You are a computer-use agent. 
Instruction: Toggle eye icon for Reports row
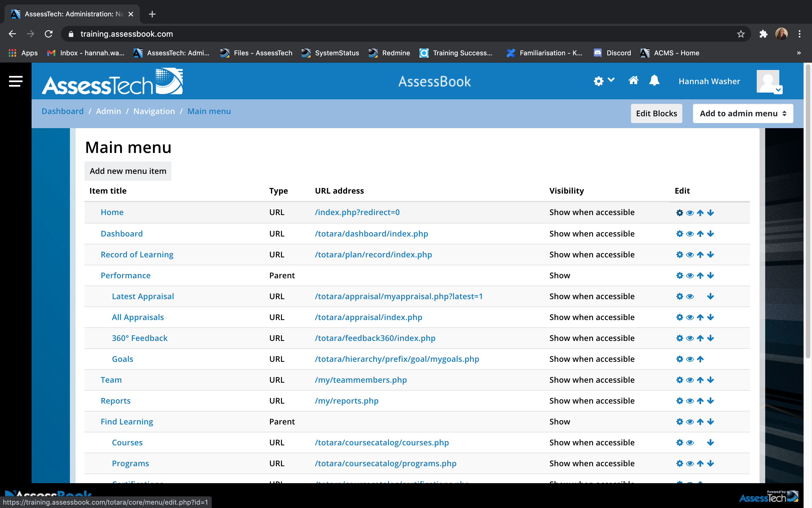tap(690, 401)
